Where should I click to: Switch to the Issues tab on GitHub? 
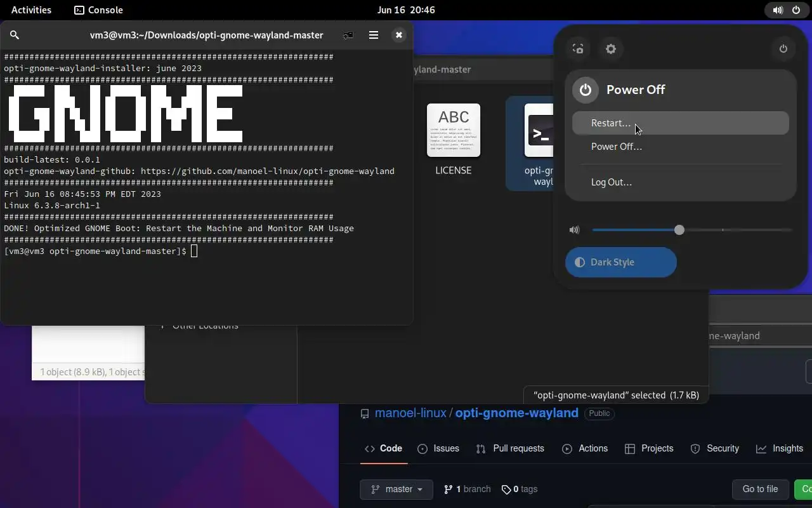pos(438,448)
